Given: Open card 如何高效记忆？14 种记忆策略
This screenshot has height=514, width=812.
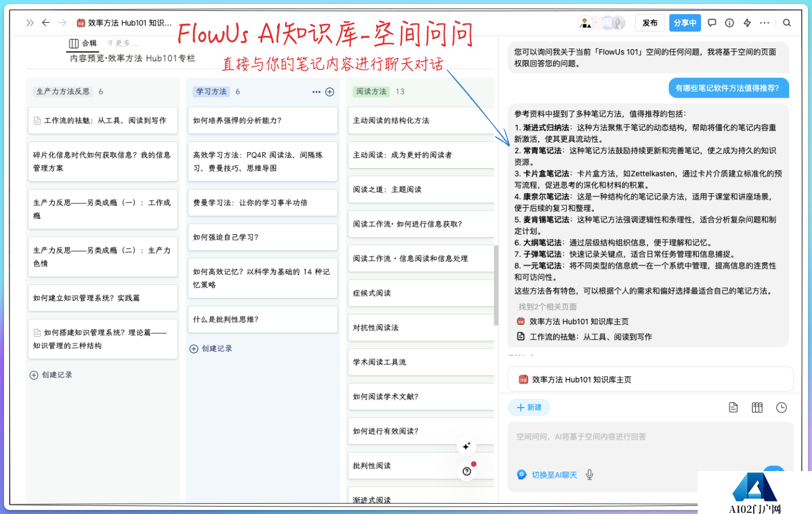Looking at the screenshot, I should pyautogui.click(x=263, y=278).
